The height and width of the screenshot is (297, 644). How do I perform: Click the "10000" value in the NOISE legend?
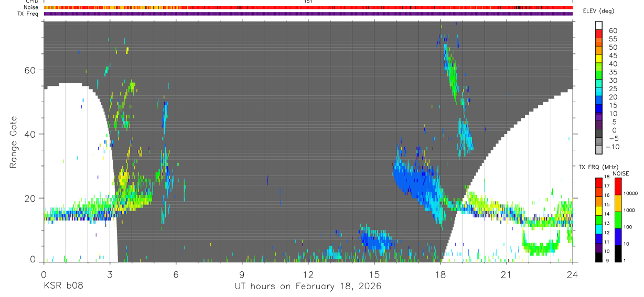point(631,193)
